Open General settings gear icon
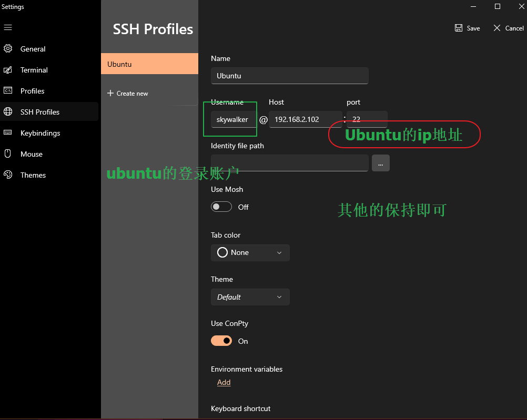Screen dimensions: 527x420 (x=8, y=49)
